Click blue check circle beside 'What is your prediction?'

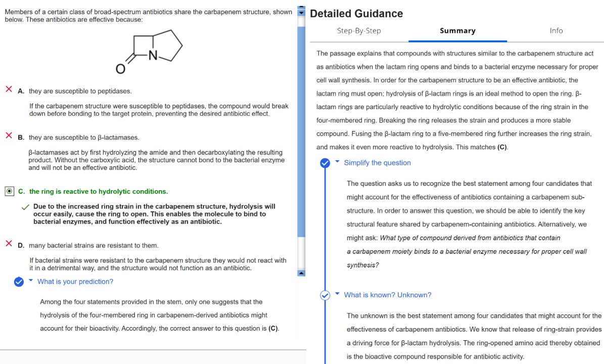click(19, 282)
